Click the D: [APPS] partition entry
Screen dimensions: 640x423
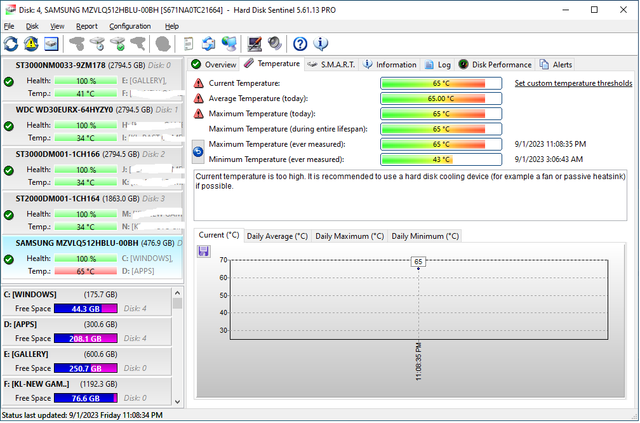[x=87, y=331]
